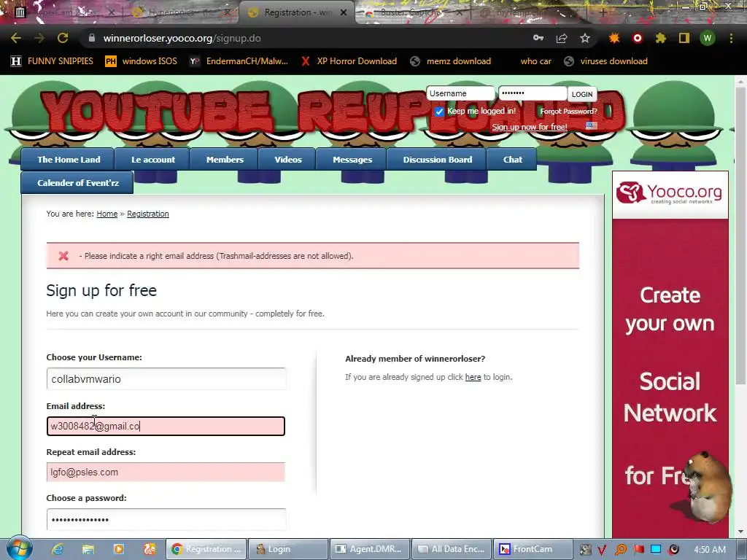
Task: Open The Home Land menu item
Action: point(69,160)
